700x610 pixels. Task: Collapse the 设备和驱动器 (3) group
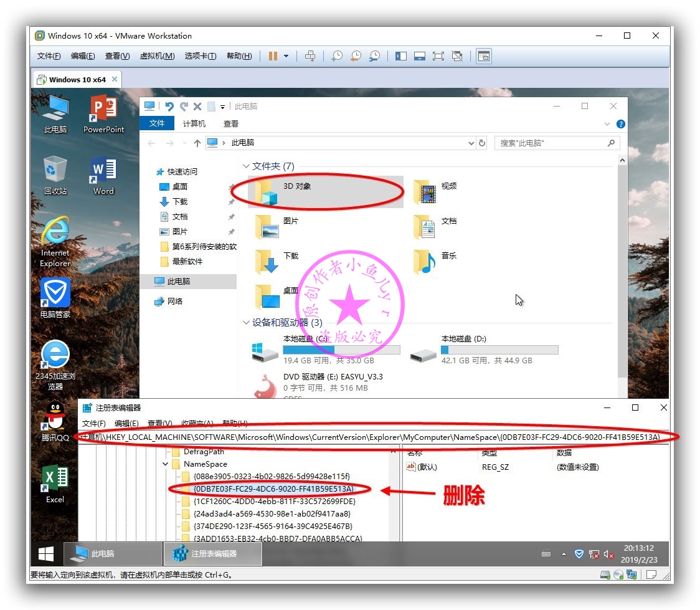tap(245, 322)
